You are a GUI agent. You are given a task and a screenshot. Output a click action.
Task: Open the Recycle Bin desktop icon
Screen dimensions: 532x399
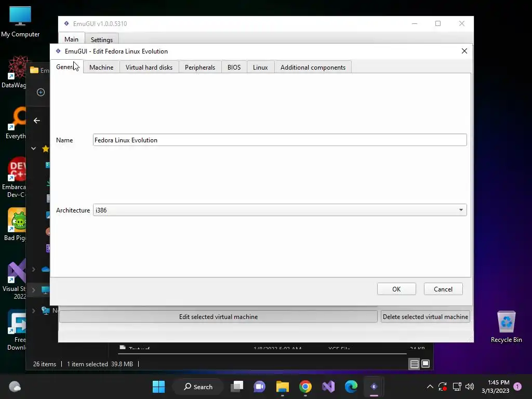[x=506, y=327]
